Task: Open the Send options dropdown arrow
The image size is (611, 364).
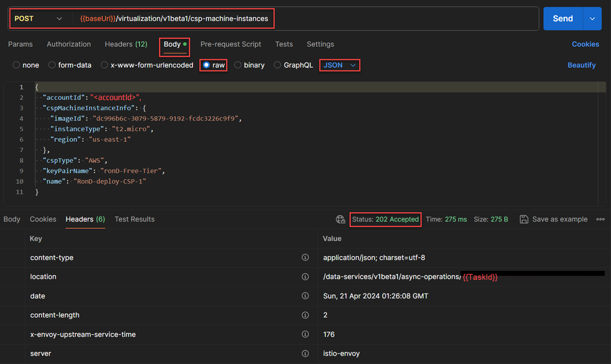Action: (592, 19)
